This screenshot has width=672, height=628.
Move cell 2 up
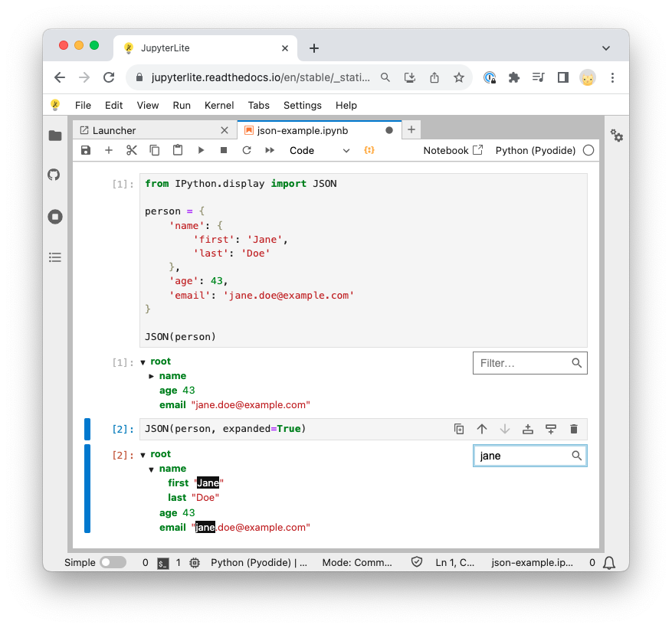tap(482, 429)
